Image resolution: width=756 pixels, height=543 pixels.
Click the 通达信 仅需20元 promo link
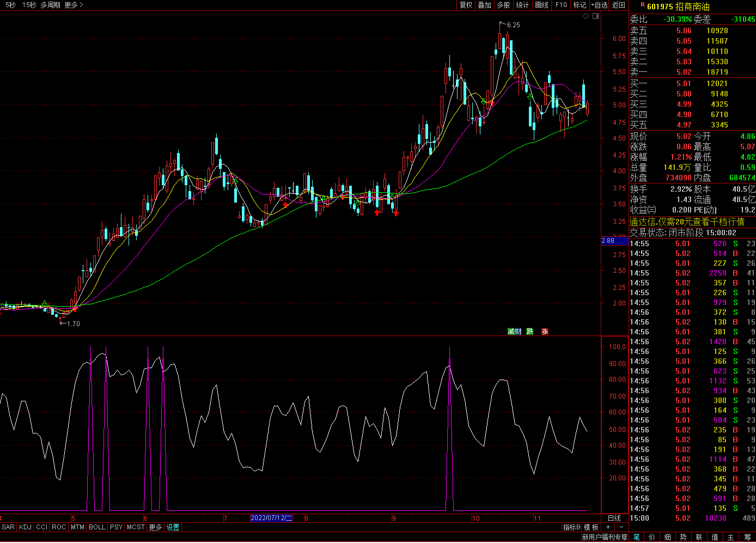tap(687, 222)
